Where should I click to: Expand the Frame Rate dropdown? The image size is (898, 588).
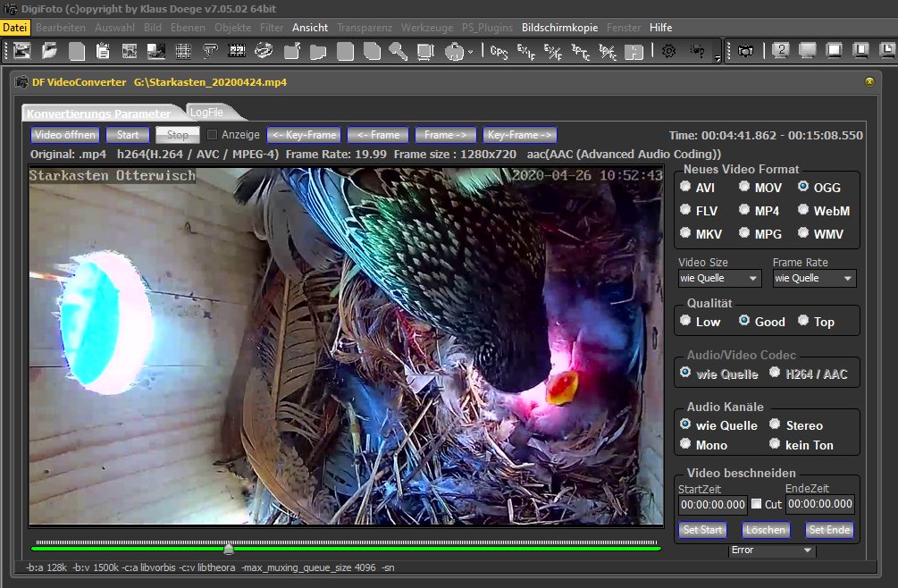pos(814,278)
